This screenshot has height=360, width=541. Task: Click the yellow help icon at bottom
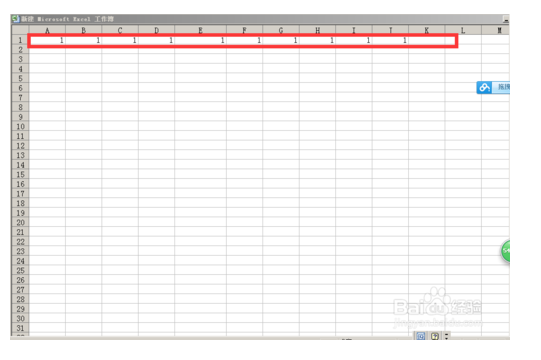coord(435,335)
